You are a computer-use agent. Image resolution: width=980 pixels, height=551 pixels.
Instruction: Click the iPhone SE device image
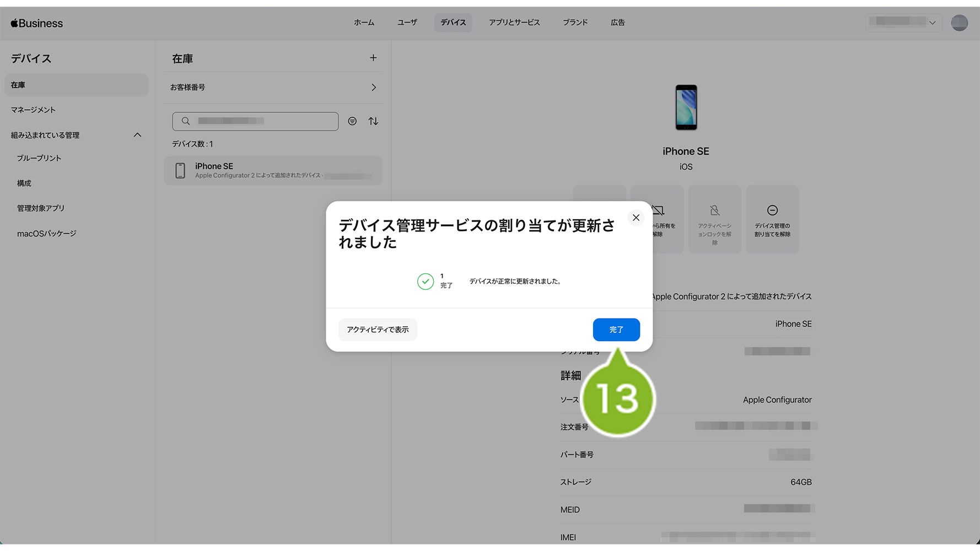pyautogui.click(x=686, y=107)
